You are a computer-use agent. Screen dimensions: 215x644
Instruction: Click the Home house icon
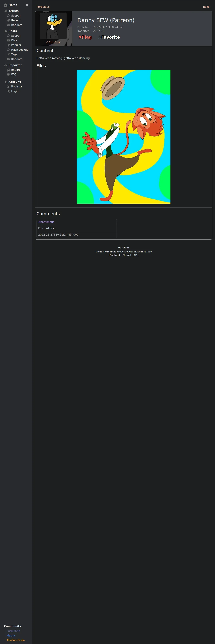[x=6, y=5]
